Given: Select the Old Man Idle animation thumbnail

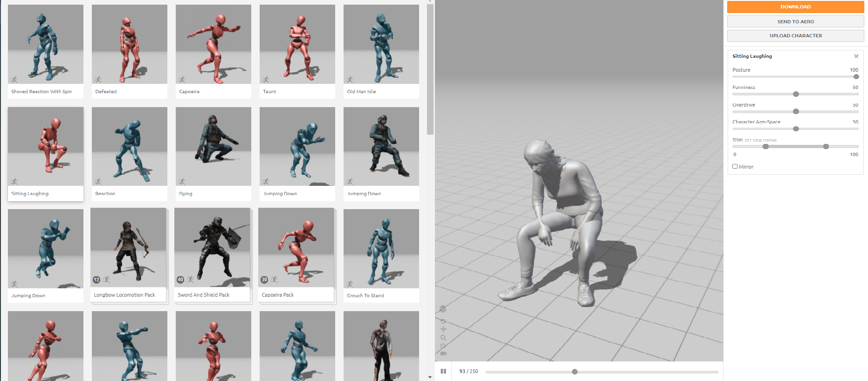Looking at the screenshot, I should [x=381, y=44].
